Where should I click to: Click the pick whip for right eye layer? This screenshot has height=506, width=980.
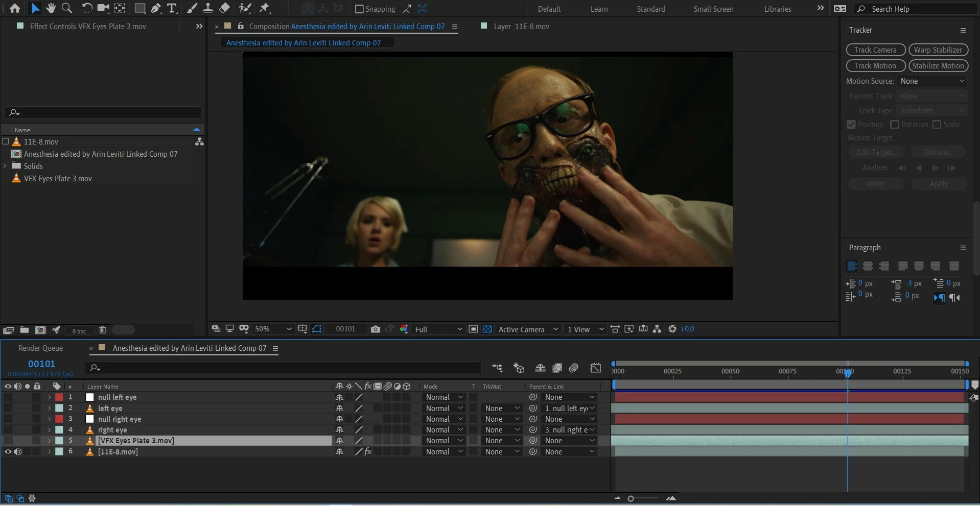pos(533,430)
